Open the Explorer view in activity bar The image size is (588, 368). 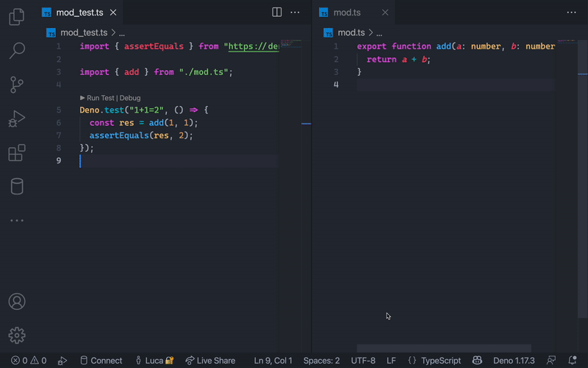pyautogui.click(x=16, y=17)
